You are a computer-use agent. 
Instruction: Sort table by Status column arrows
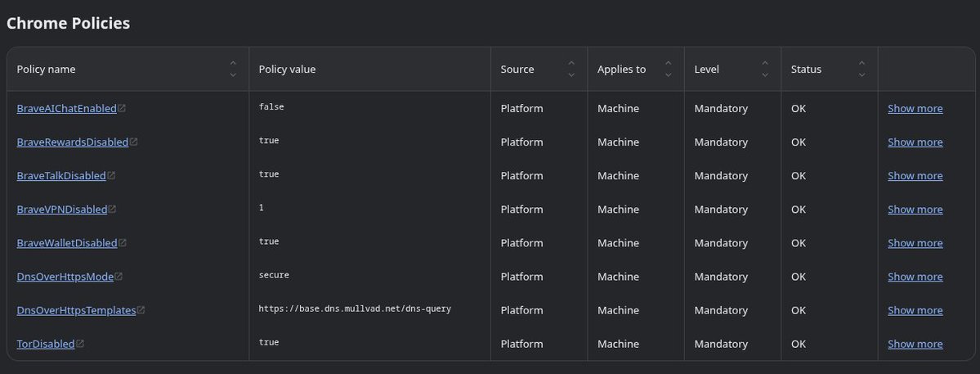[861, 69]
